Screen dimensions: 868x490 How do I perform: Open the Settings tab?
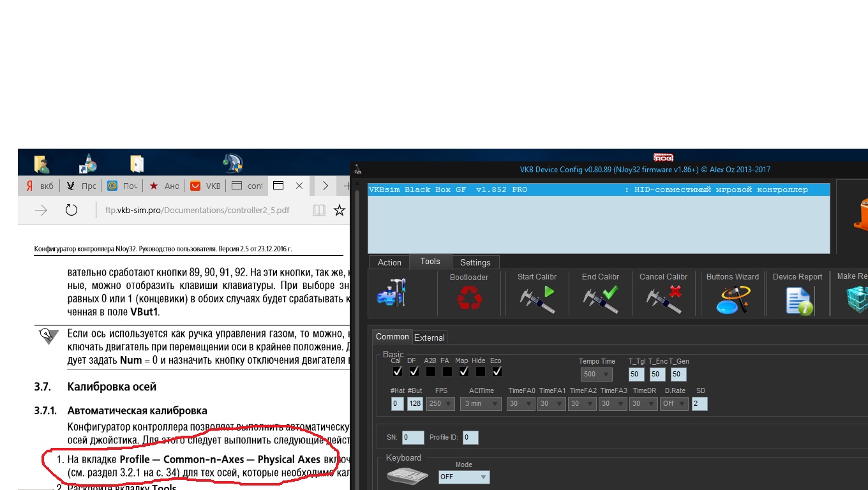tap(475, 262)
